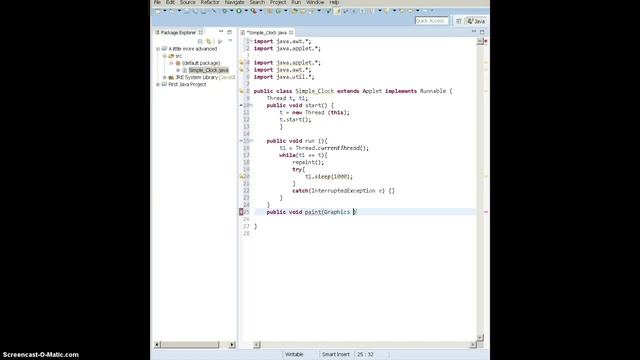This screenshot has width=640, height=360.
Task: Collapse the 'A little more advanced' project
Action: (158, 49)
